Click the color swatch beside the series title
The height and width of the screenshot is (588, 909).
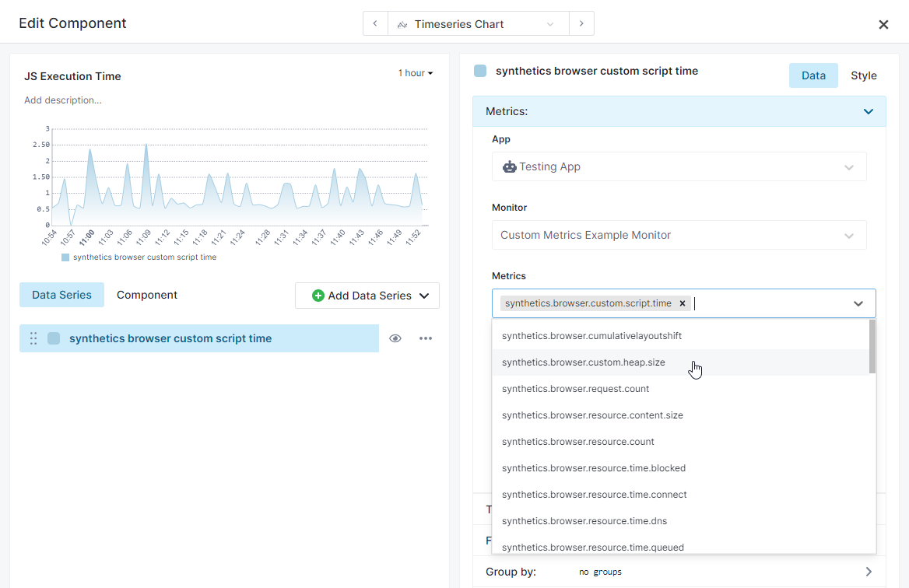pyautogui.click(x=480, y=71)
